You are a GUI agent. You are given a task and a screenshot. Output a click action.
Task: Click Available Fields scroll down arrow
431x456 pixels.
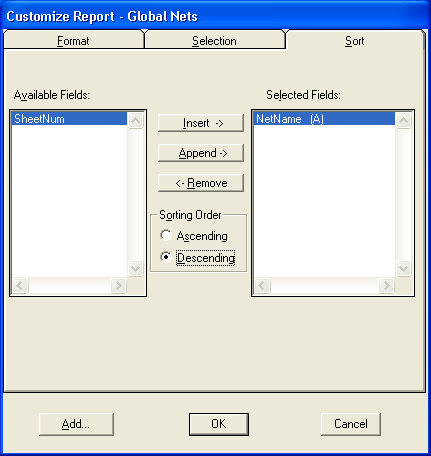tap(136, 268)
